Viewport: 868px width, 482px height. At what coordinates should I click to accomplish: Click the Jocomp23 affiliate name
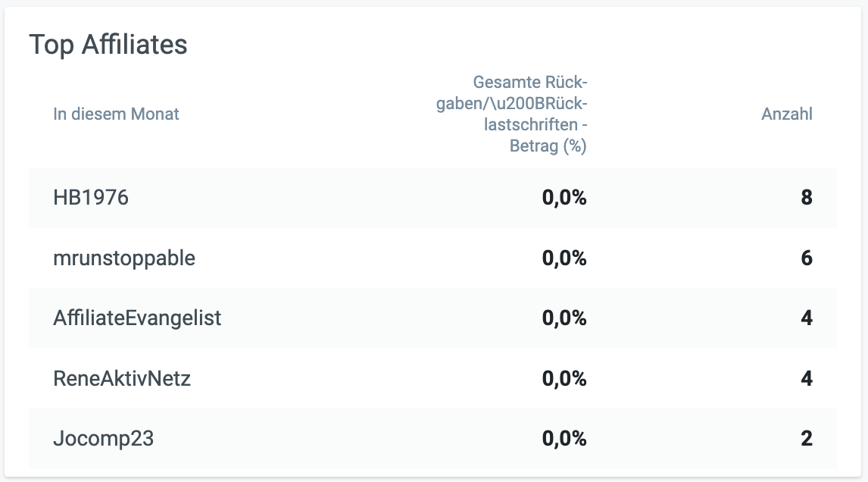(x=104, y=438)
